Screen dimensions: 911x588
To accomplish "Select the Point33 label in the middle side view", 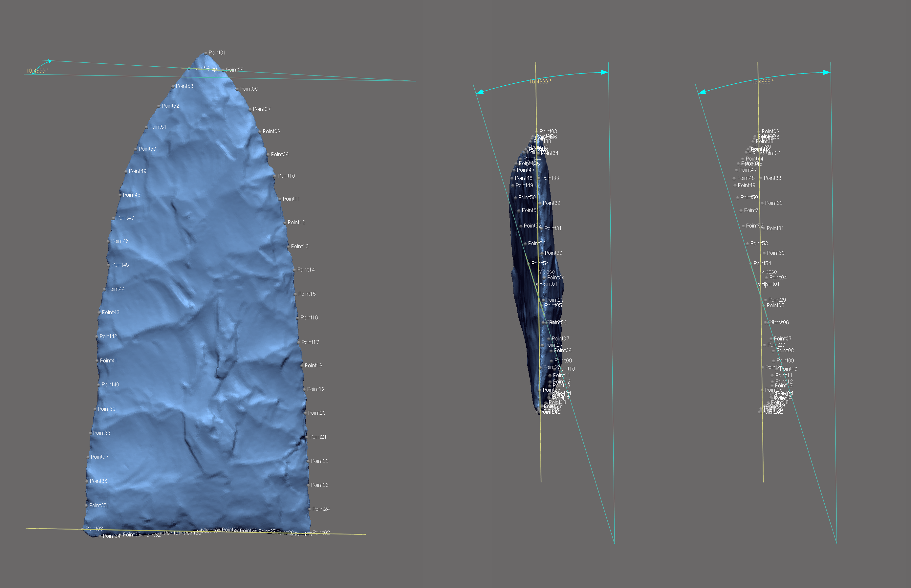I will click(x=550, y=178).
